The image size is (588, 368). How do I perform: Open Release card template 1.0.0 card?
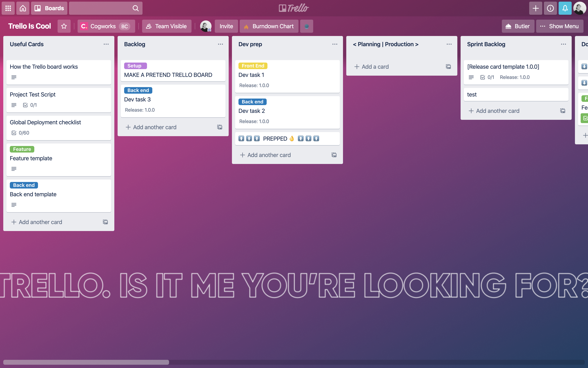(x=516, y=72)
